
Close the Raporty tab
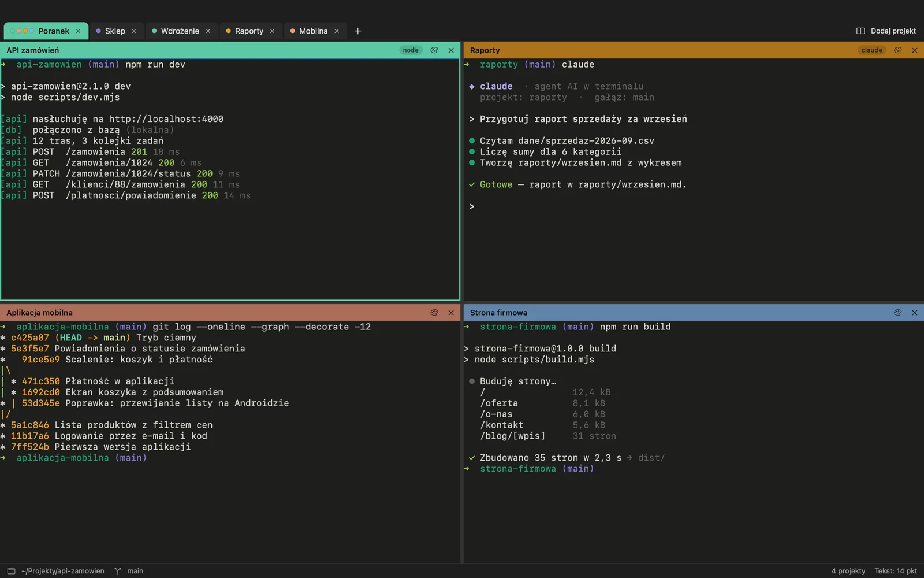272,31
